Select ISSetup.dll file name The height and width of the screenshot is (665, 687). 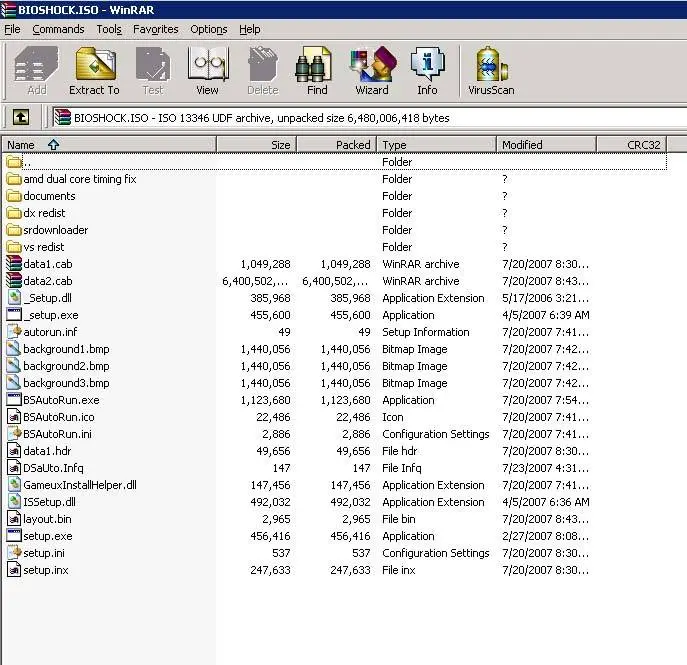[x=49, y=502]
